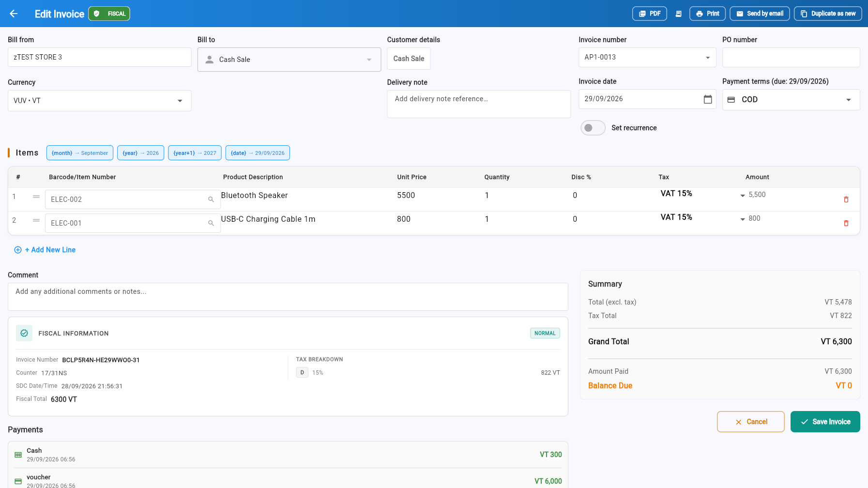Export the invoice as PDF
Image resolution: width=868 pixels, height=488 pixels.
650,14
